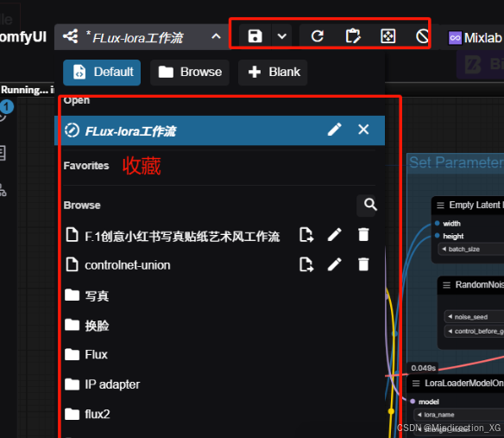This screenshot has height=438, width=504.
Task: Click the RandomNoise node menu icon
Action: (446, 285)
